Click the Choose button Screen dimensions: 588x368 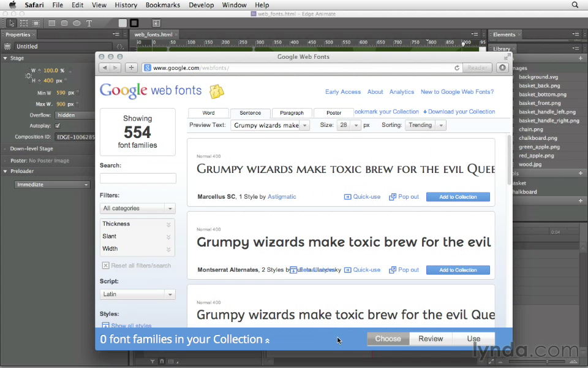388,339
